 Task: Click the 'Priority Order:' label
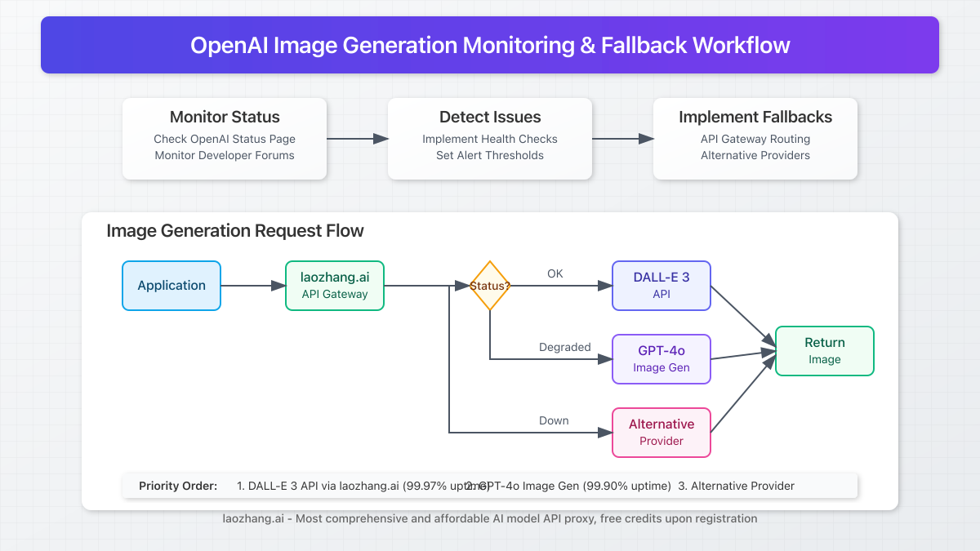178,486
